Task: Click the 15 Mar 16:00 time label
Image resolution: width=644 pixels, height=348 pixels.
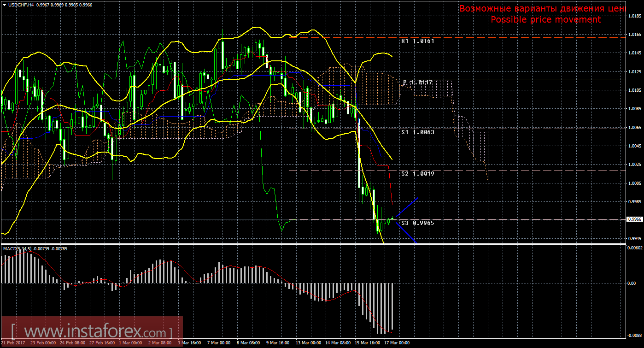Action: tap(368, 343)
